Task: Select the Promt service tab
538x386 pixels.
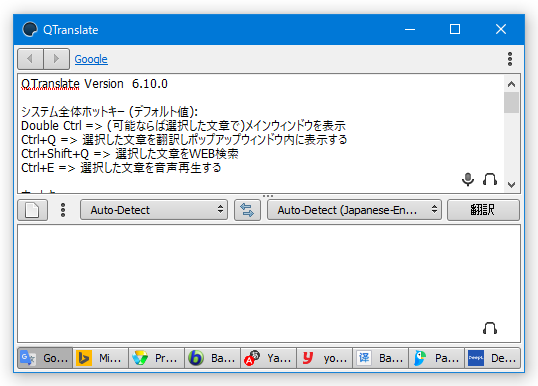Action: pos(156,358)
